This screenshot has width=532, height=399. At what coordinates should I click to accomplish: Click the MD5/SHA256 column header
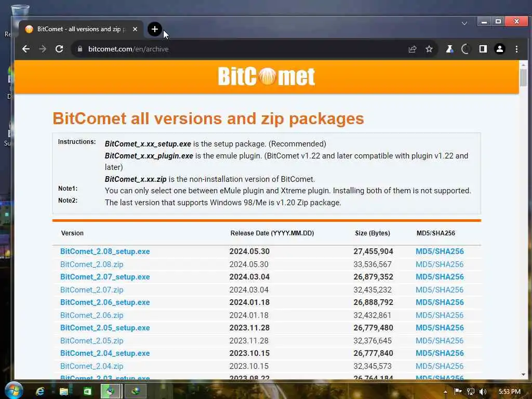click(436, 233)
